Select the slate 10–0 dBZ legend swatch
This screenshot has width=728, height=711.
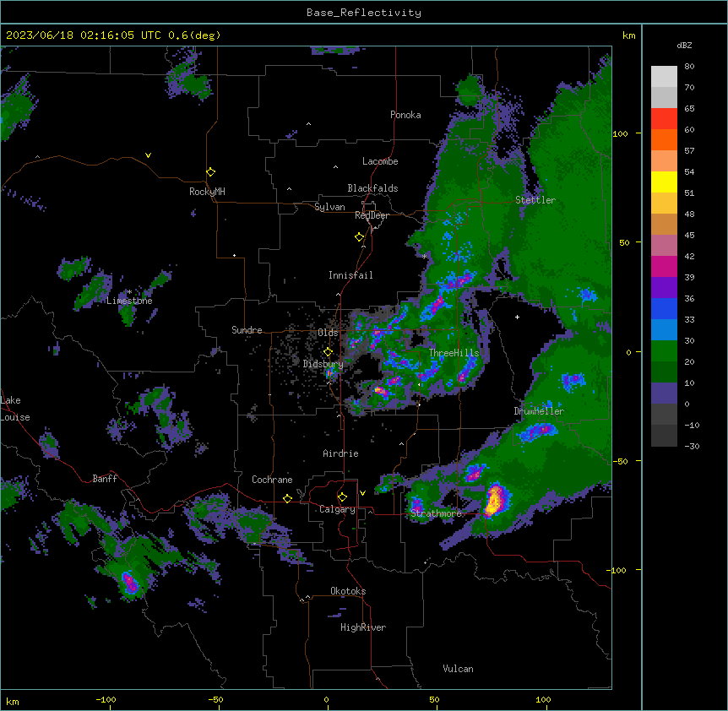(x=664, y=393)
